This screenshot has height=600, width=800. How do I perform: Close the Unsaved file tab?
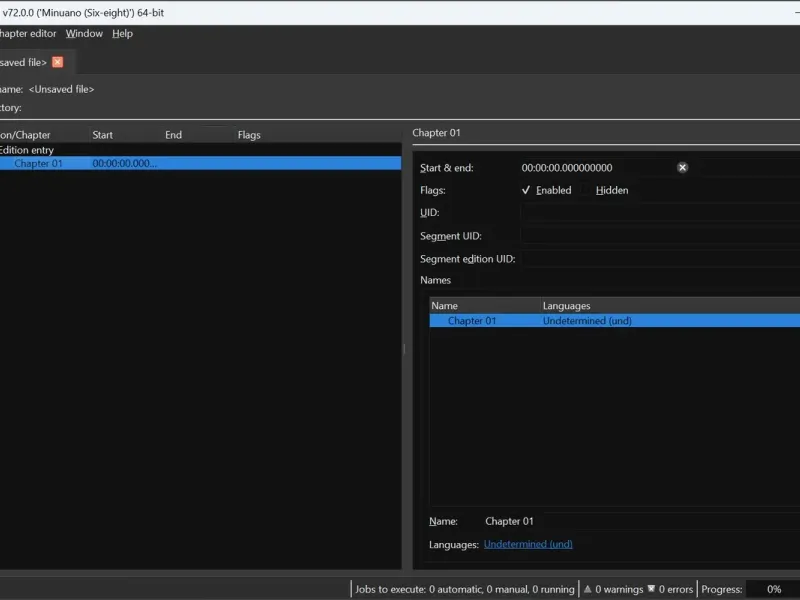point(57,62)
